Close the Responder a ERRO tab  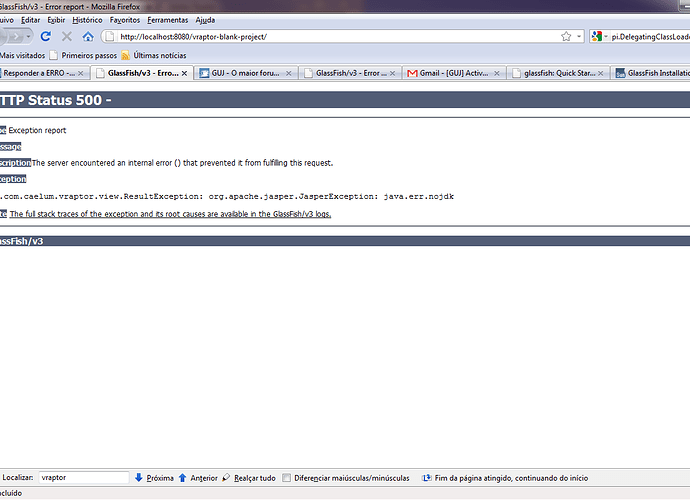click(x=81, y=74)
